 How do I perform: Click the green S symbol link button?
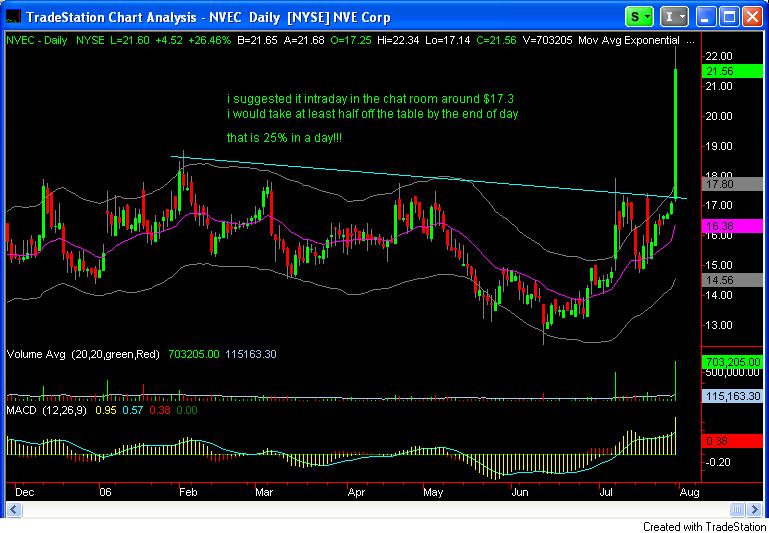pos(640,17)
